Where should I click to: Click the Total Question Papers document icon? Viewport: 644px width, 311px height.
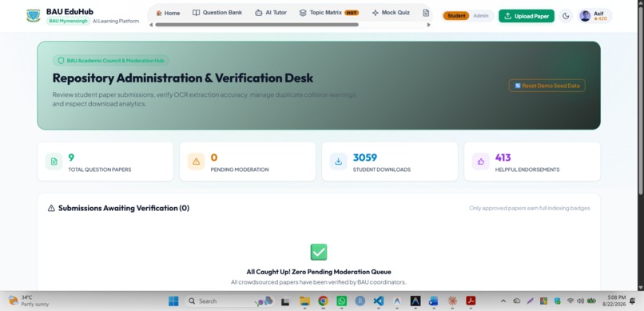coord(54,161)
